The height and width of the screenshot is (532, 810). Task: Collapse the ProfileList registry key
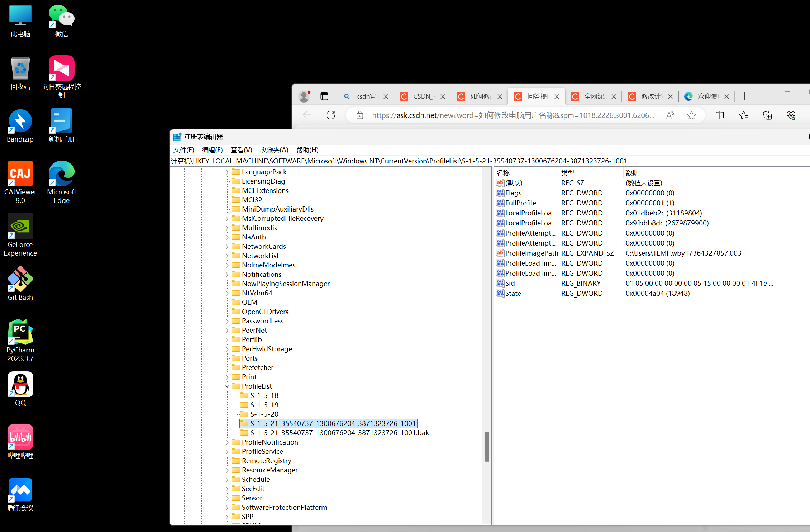click(x=227, y=386)
